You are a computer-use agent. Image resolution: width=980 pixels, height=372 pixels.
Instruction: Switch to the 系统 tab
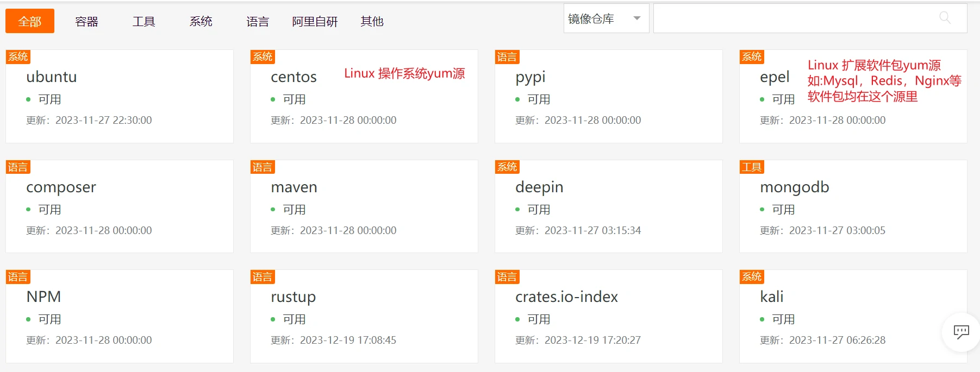[201, 21]
